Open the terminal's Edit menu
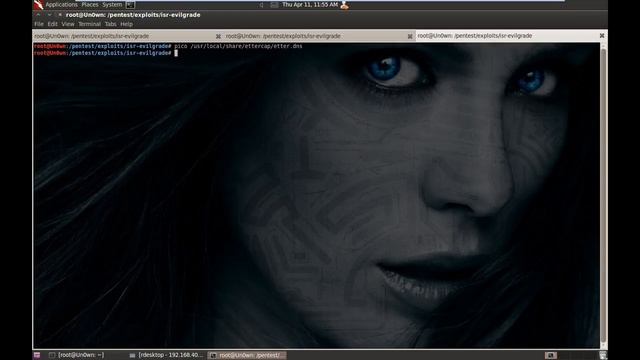640x360 pixels. click(x=52, y=24)
